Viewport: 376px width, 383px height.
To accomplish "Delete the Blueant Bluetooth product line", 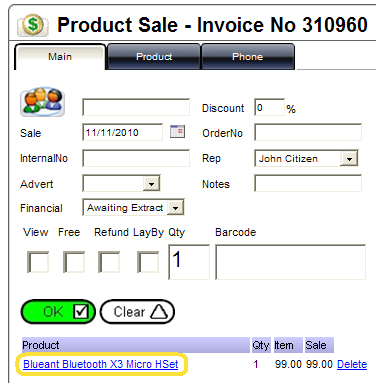I will [352, 364].
